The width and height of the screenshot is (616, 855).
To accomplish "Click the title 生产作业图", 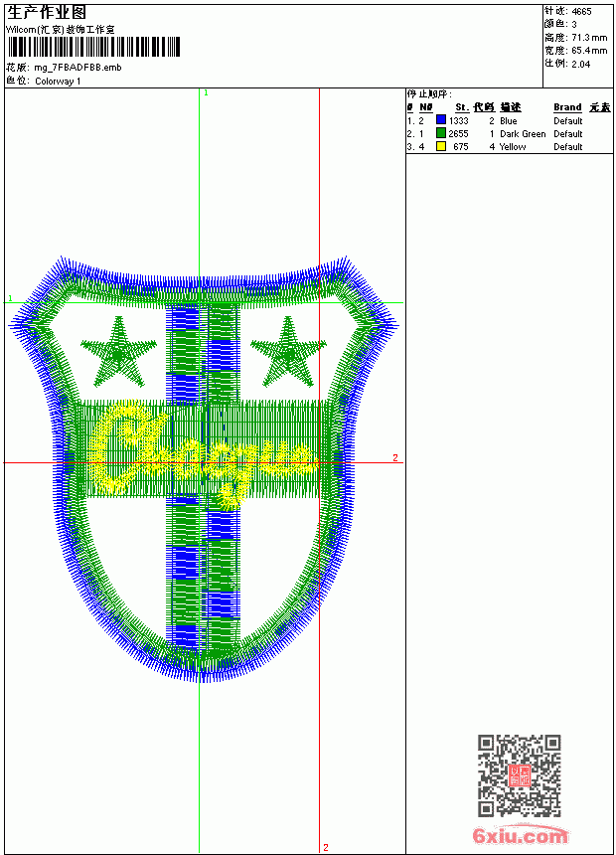I will (x=47, y=13).
